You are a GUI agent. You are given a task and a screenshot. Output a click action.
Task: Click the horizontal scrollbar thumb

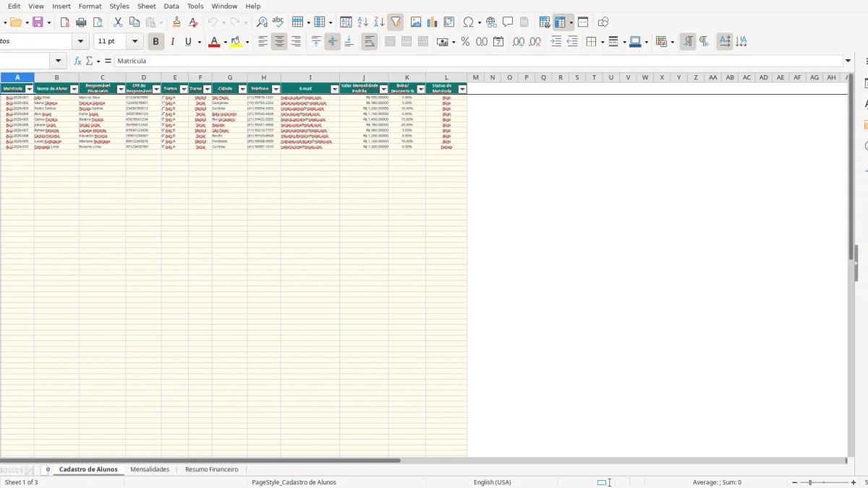[200, 461]
